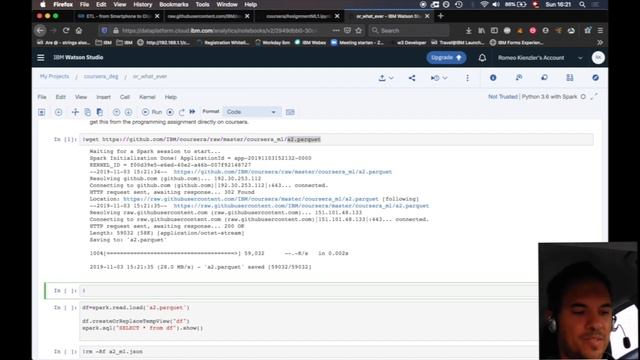Go to My Projects breadcrumb
Image resolution: width=640 pixels, height=360 pixels.
pos(54,76)
